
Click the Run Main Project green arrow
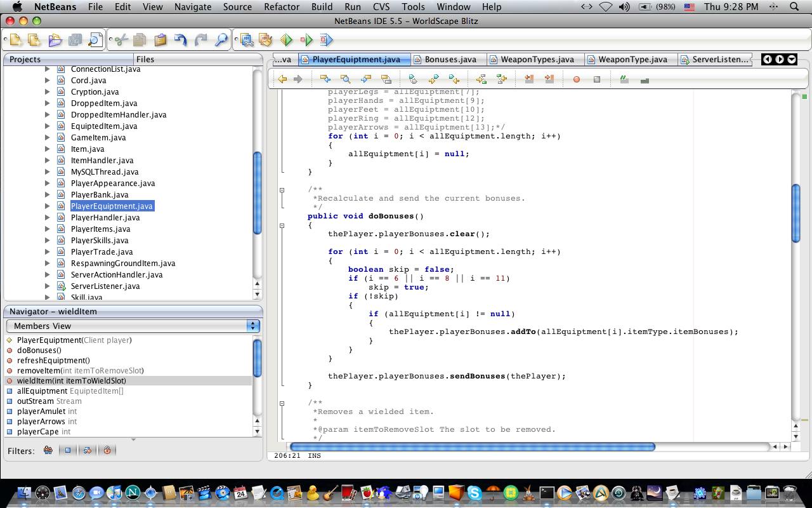tap(286, 41)
